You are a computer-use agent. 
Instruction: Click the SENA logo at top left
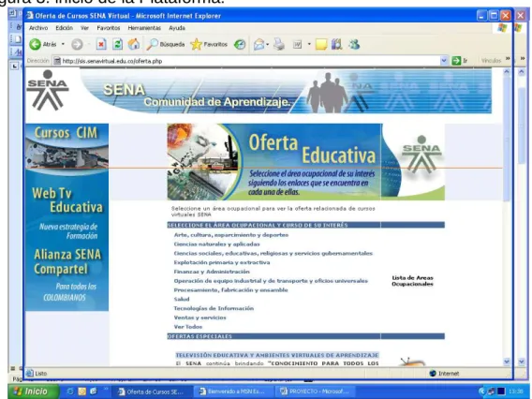48,90
